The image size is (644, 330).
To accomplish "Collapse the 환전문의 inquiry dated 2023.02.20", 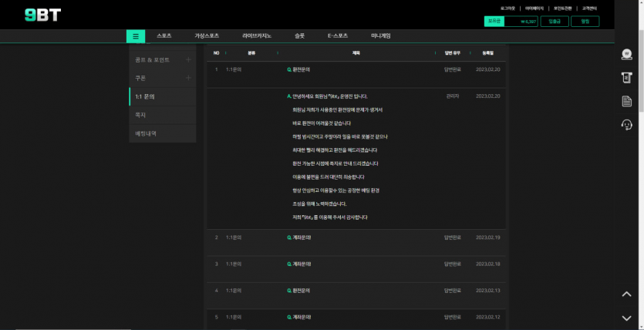I will [300, 69].
